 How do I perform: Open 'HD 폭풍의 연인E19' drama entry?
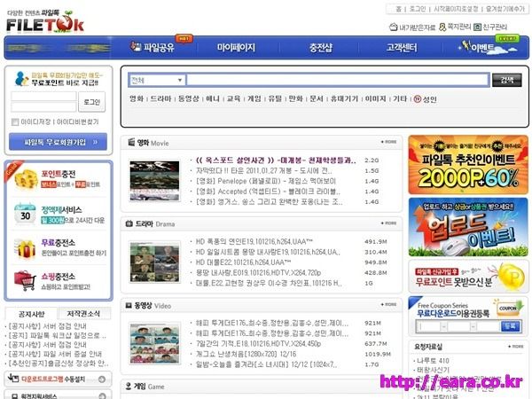point(254,241)
